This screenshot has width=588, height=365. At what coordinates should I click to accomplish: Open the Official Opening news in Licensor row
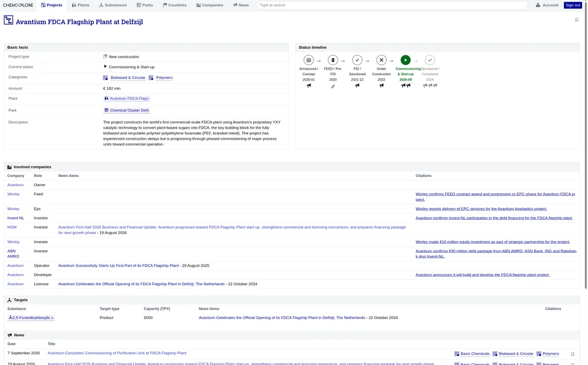click(141, 285)
